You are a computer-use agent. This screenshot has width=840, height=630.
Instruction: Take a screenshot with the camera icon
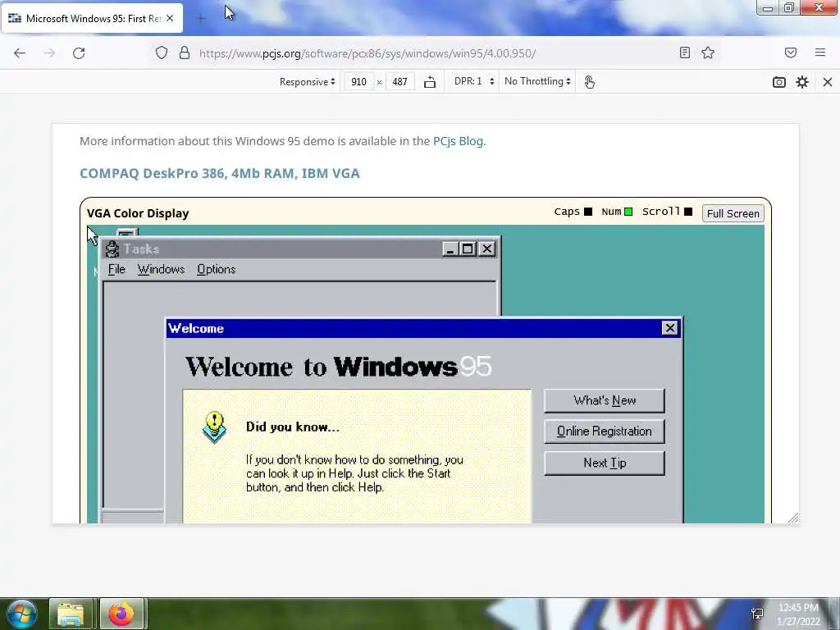[x=779, y=82]
